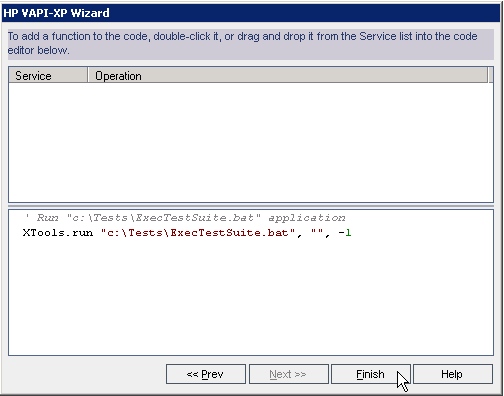This screenshot has width=504, height=396.
Task: Click the XTools.run code line
Action: pos(187,233)
